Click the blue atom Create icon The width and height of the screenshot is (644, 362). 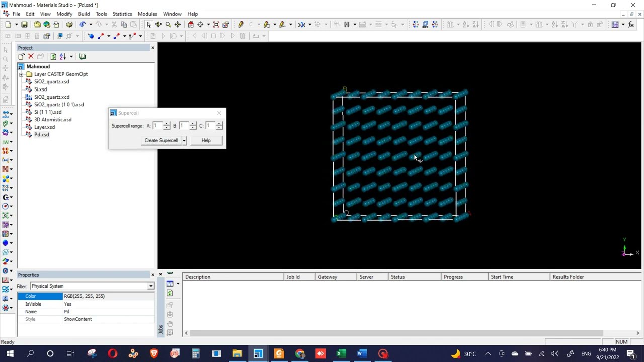(x=91, y=36)
